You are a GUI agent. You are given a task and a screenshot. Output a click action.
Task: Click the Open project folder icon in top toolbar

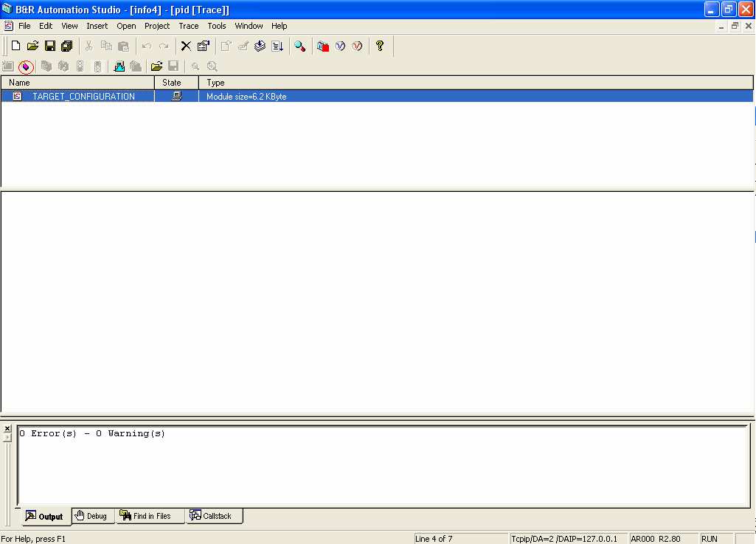point(32,46)
